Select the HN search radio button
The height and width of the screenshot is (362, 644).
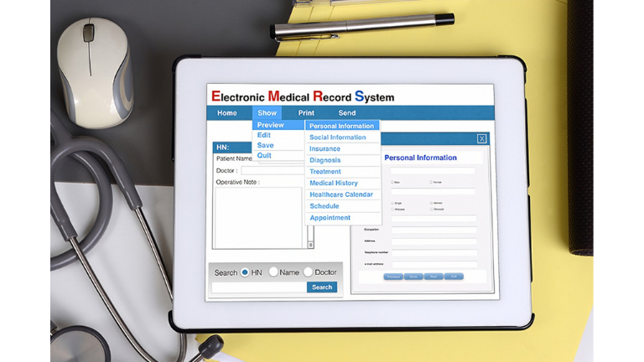245,272
